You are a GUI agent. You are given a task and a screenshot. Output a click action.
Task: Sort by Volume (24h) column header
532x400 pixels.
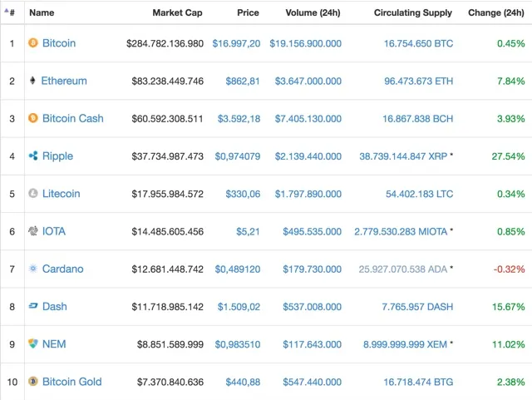tap(313, 12)
